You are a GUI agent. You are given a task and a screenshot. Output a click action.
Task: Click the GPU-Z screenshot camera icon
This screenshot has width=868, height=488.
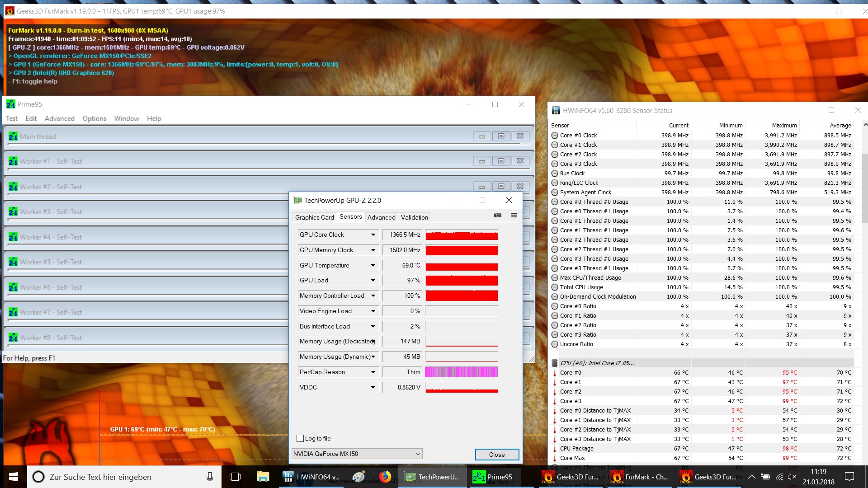pos(498,215)
